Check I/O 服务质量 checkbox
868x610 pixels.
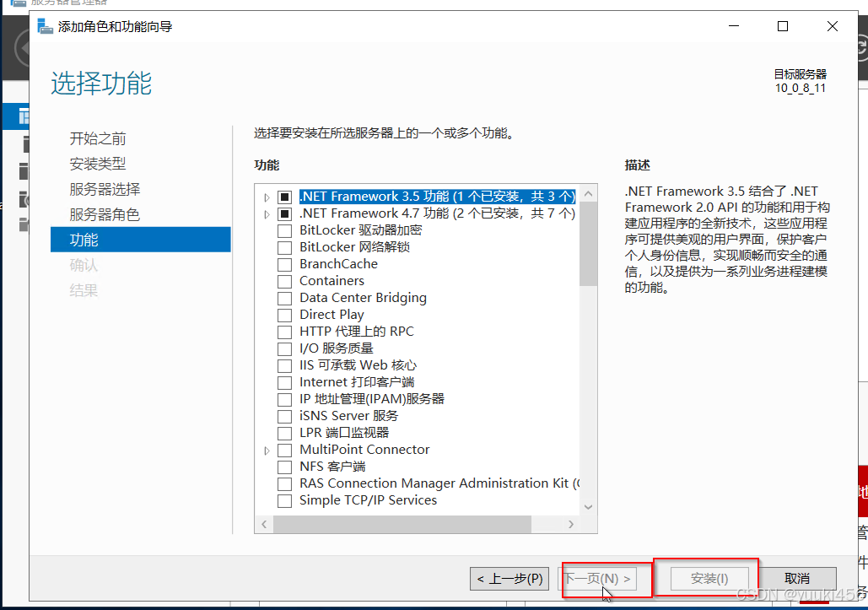[x=284, y=348]
